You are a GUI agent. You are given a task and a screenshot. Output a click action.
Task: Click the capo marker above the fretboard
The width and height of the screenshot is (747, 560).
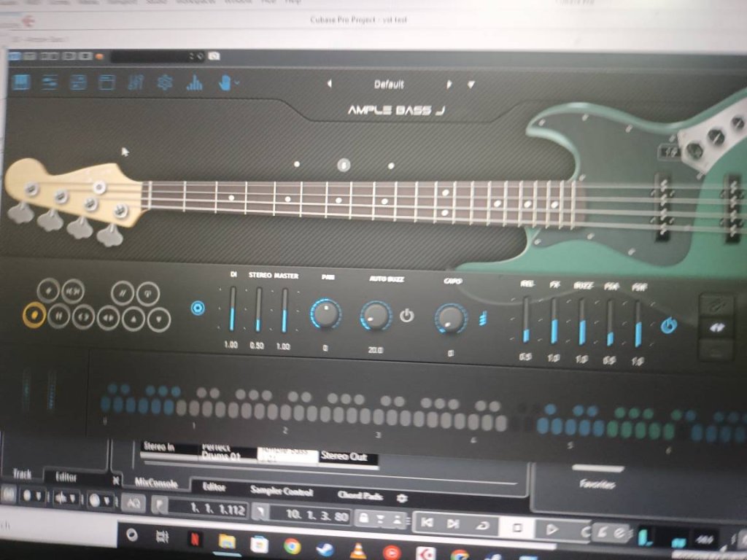click(x=344, y=166)
